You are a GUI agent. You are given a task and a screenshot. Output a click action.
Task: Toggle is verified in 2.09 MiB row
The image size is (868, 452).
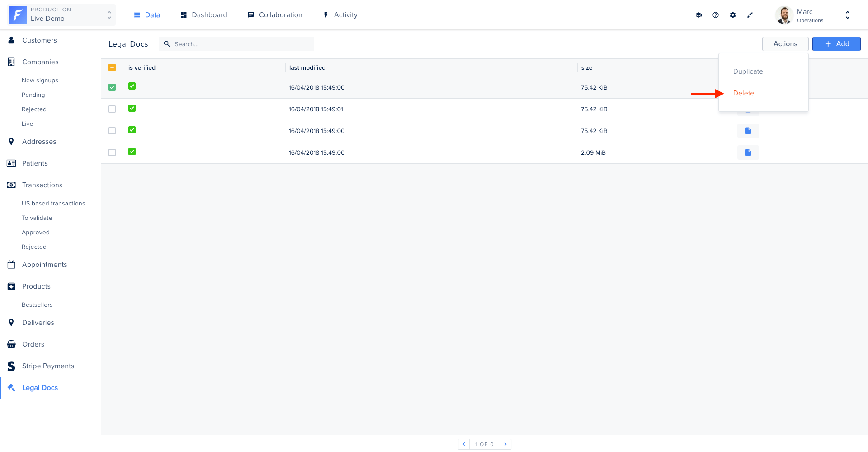click(x=132, y=152)
